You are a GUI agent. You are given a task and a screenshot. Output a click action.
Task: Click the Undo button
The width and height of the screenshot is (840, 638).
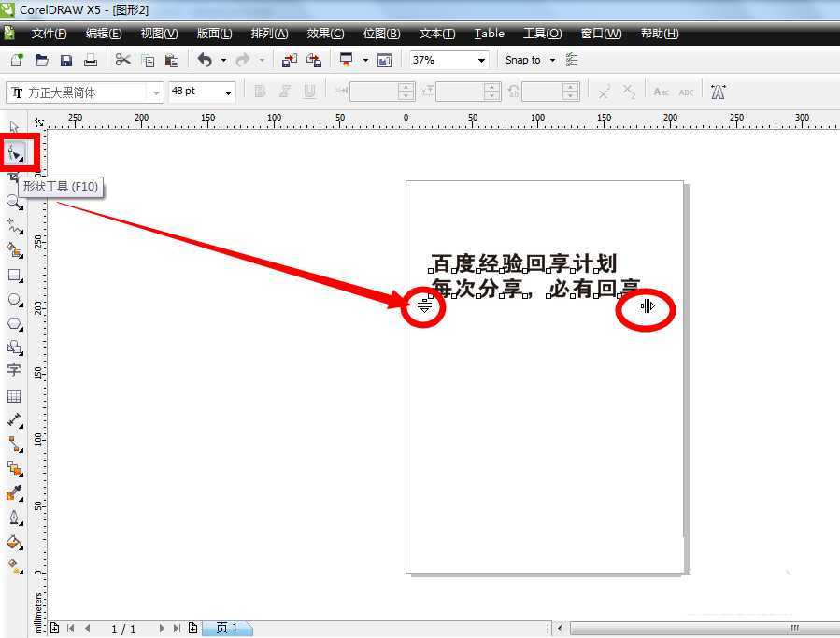(x=204, y=59)
